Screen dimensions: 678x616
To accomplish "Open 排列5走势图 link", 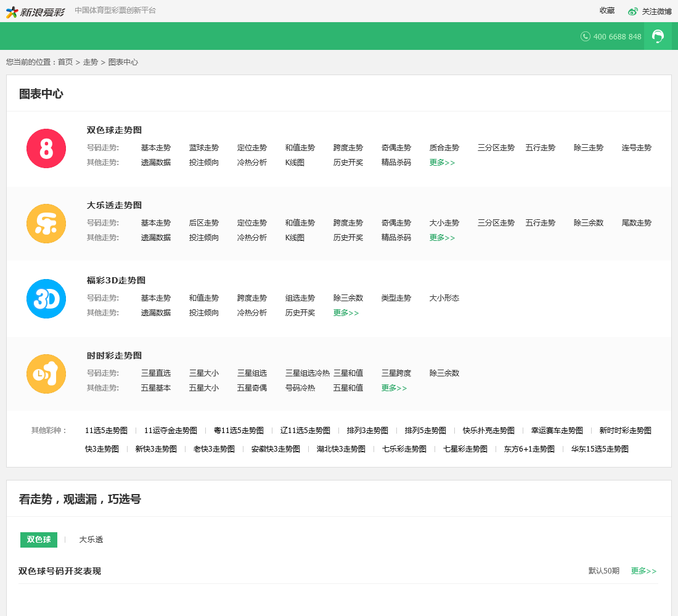I will click(425, 431).
